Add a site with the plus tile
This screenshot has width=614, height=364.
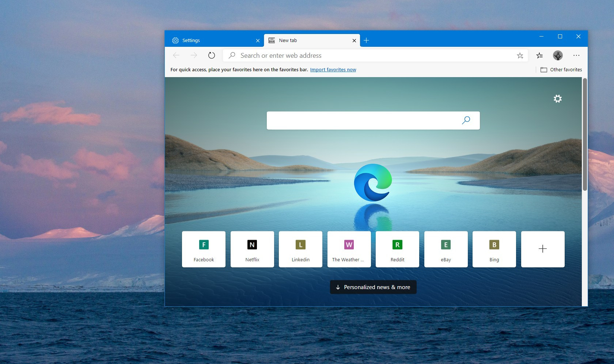pyautogui.click(x=542, y=249)
